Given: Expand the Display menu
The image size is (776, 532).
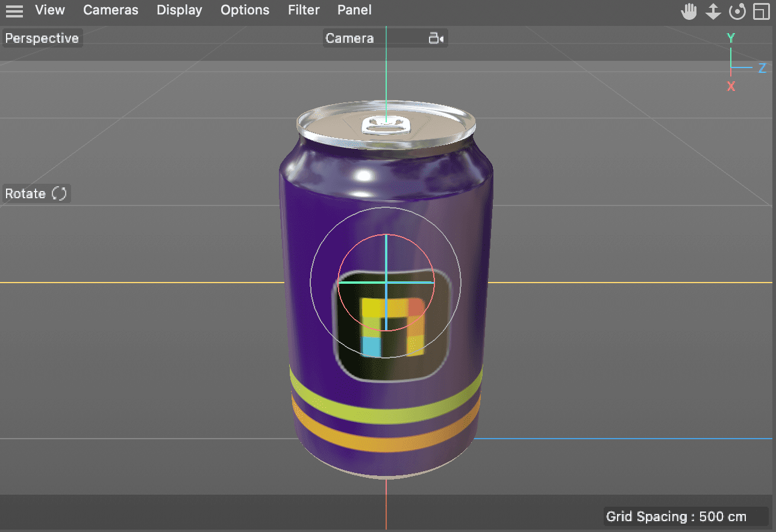Looking at the screenshot, I should (x=180, y=10).
